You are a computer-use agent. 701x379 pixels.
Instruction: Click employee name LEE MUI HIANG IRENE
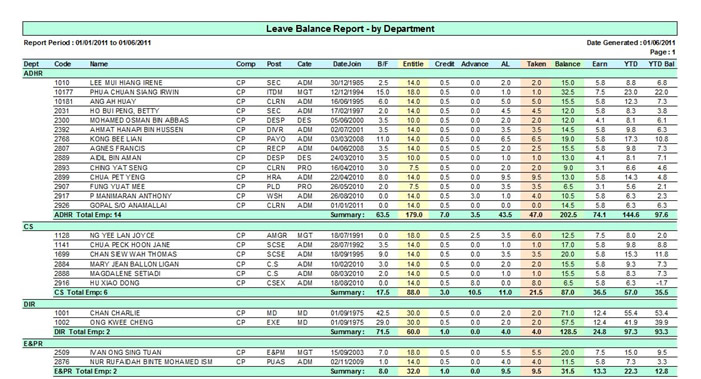126,83
